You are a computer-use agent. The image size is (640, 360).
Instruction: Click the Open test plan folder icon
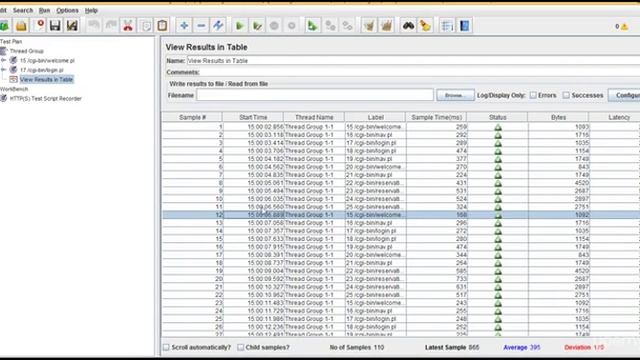click(21, 26)
